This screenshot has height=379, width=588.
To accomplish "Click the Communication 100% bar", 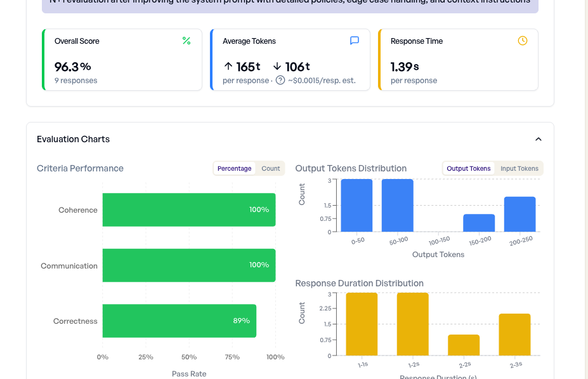I will click(189, 265).
